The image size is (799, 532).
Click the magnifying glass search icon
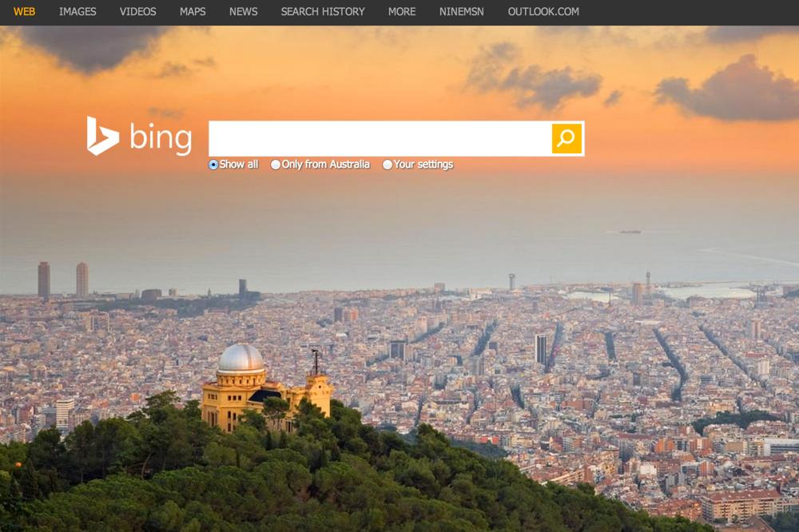point(566,138)
